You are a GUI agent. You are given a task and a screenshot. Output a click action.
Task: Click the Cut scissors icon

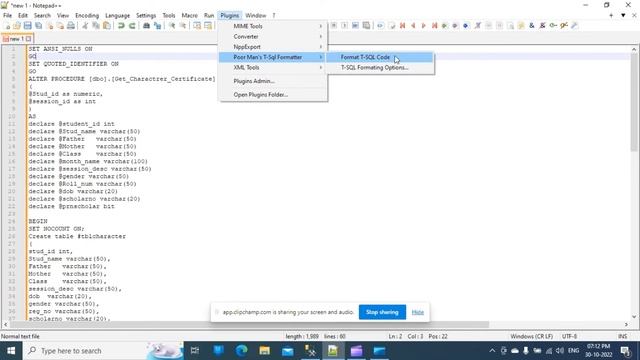click(x=85, y=26)
